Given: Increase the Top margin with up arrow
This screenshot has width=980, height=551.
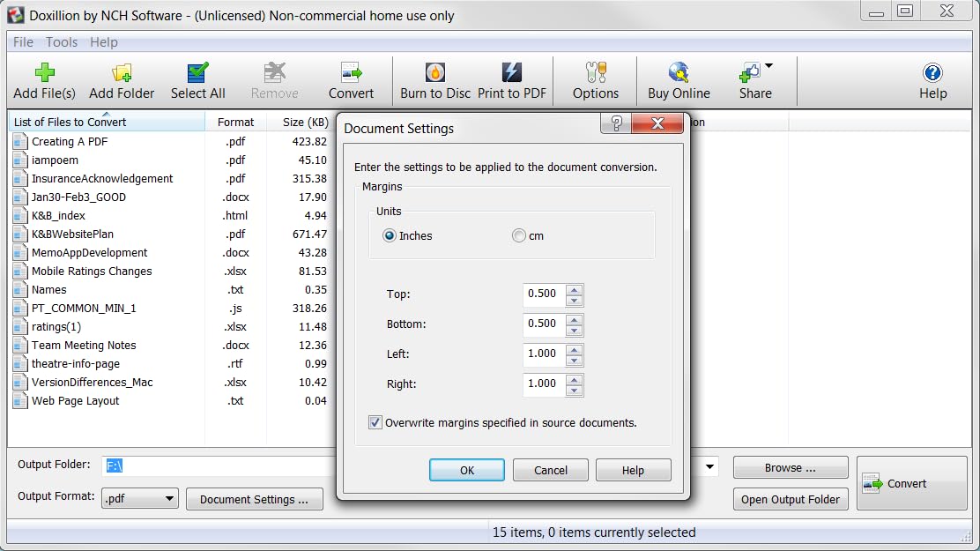Looking at the screenshot, I should [x=575, y=289].
